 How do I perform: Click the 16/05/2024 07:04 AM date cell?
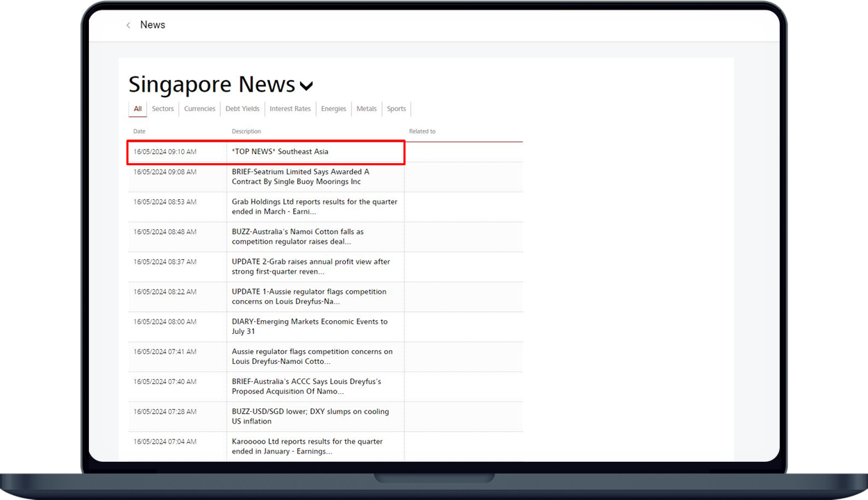click(165, 441)
